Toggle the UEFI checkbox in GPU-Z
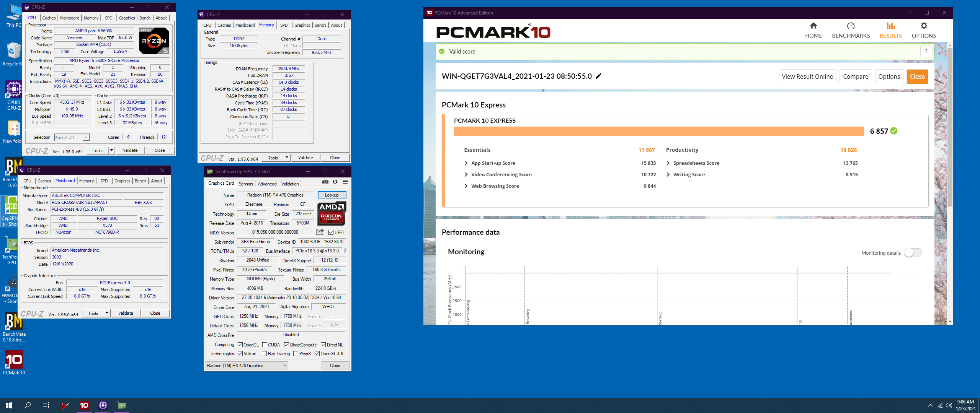Screen dimensions: 980x413 331,232
